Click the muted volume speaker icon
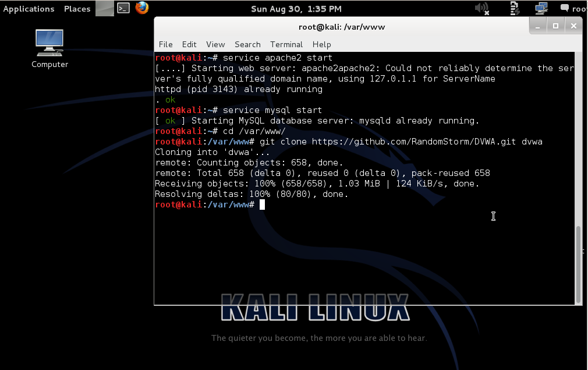The width and height of the screenshot is (588, 370). coord(482,8)
